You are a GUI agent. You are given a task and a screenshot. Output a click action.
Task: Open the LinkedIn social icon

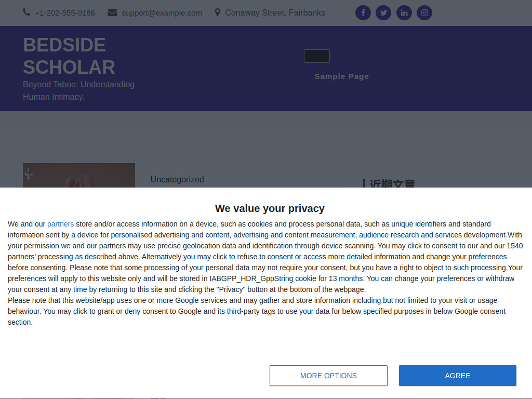click(404, 13)
